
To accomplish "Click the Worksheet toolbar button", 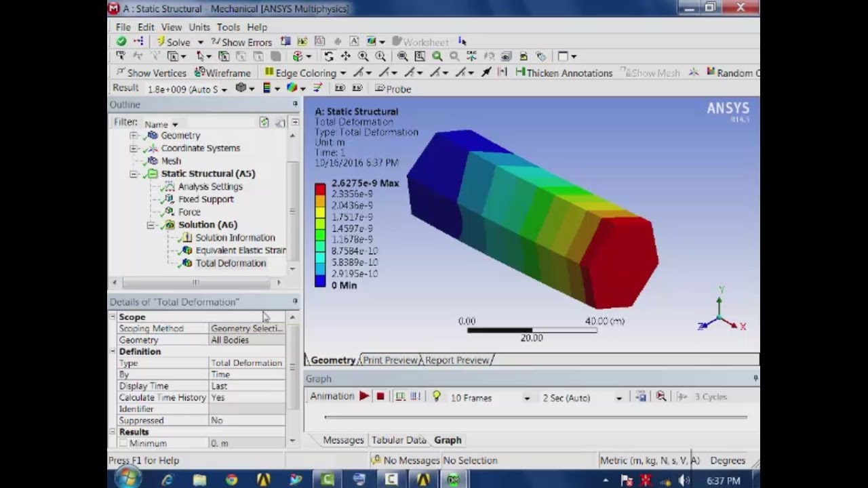I will 420,42.
